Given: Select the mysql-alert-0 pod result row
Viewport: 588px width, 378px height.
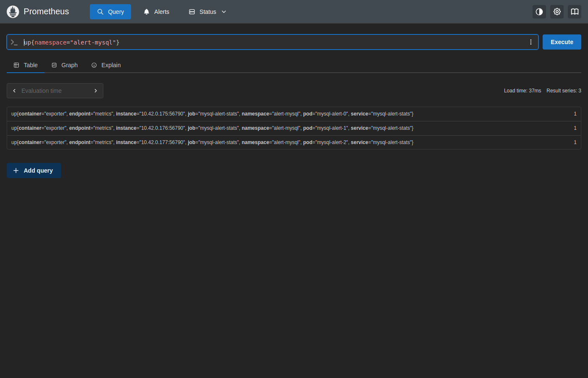Looking at the screenshot, I should pos(294,114).
